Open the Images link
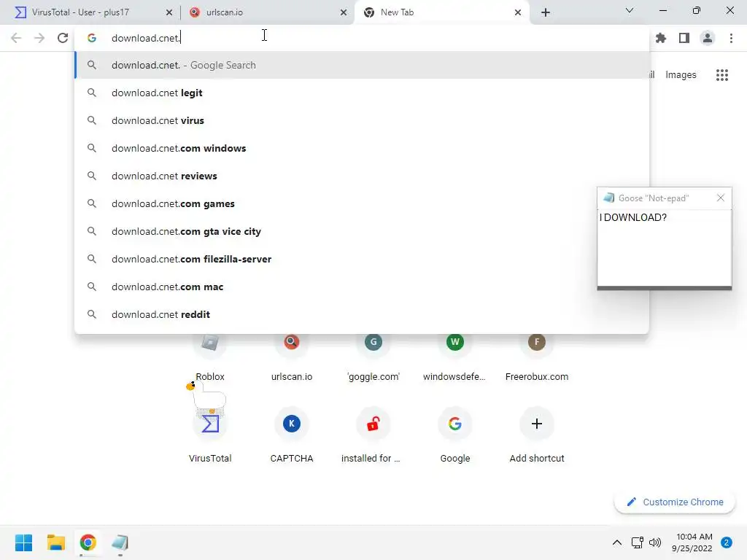The width and height of the screenshot is (747, 560). (681, 75)
